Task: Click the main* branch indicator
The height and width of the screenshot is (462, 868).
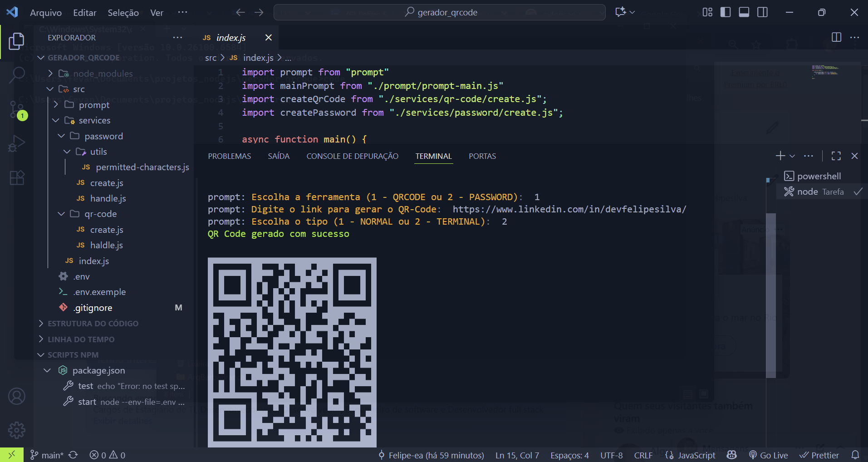Action: pyautogui.click(x=47, y=455)
